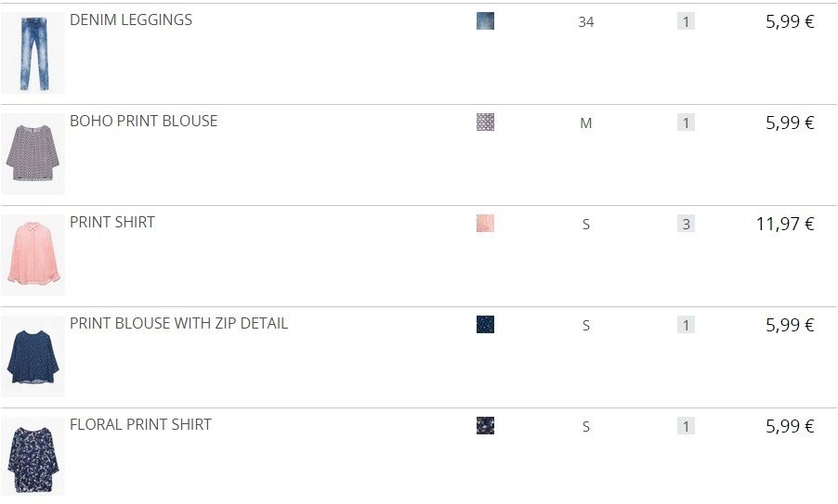838x504 pixels.
Task: Open the Boho Print Blouse thumbnail image
Action: click(x=33, y=154)
